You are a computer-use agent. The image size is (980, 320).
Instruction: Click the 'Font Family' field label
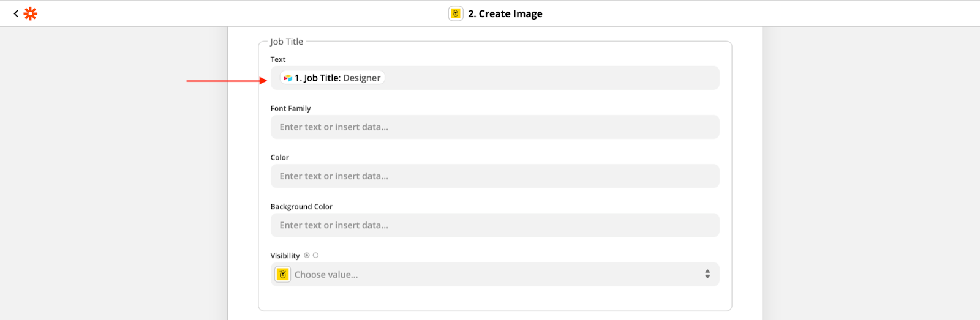(291, 108)
